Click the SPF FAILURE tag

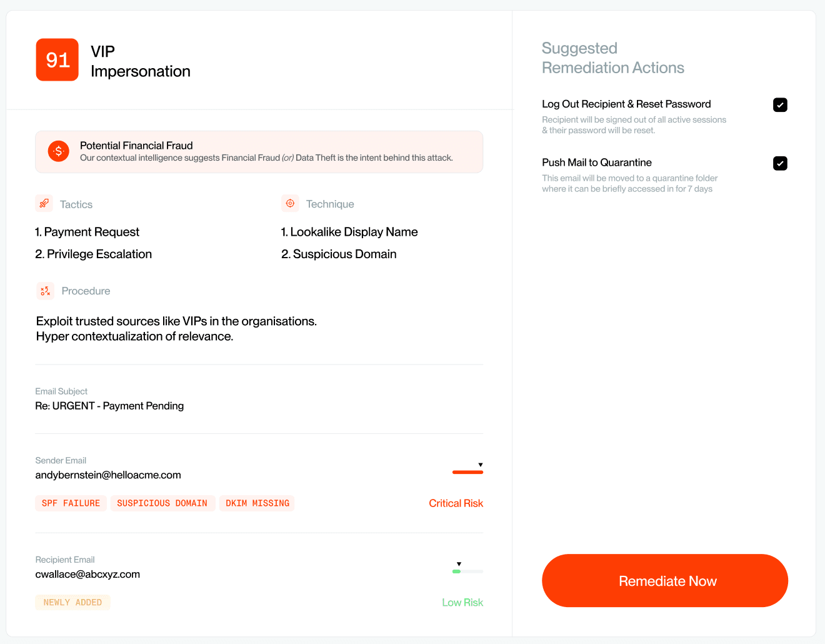tap(71, 503)
